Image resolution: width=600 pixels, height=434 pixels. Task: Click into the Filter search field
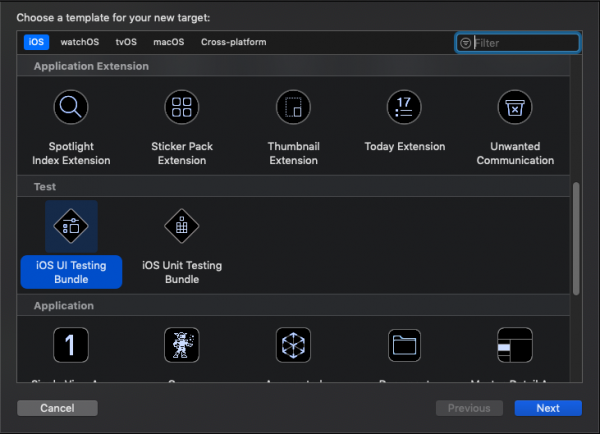525,43
